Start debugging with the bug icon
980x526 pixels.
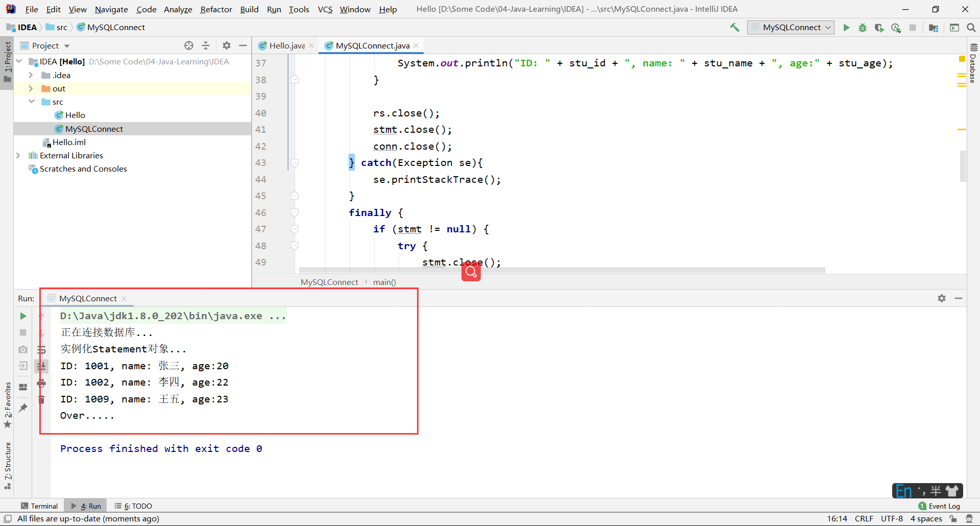863,28
